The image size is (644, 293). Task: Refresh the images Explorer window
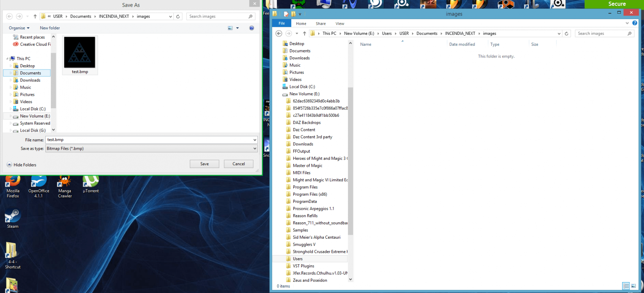tap(567, 34)
